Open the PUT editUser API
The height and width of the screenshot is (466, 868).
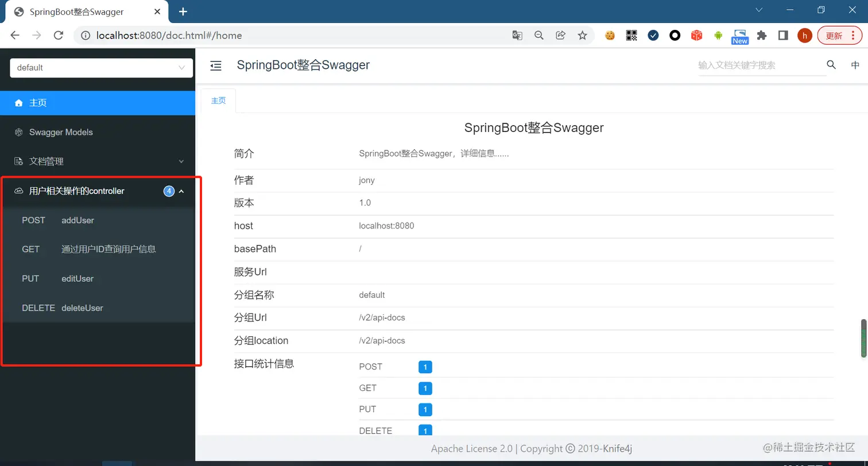coord(98,278)
